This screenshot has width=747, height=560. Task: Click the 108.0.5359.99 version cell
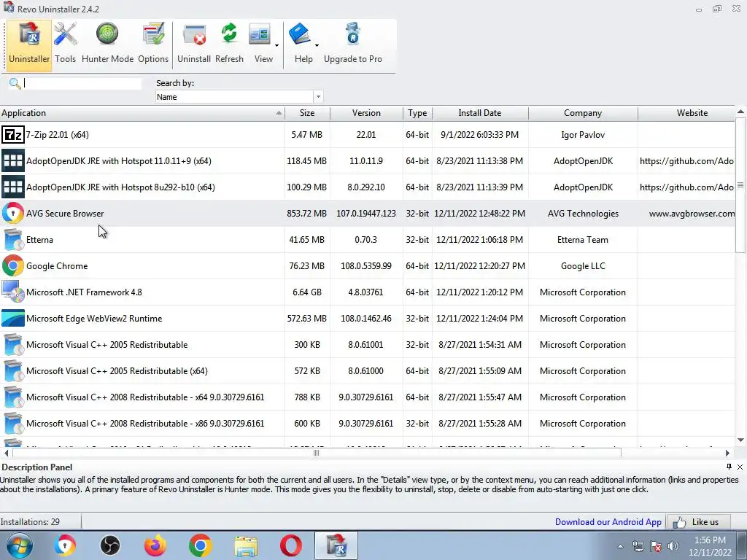coord(366,265)
